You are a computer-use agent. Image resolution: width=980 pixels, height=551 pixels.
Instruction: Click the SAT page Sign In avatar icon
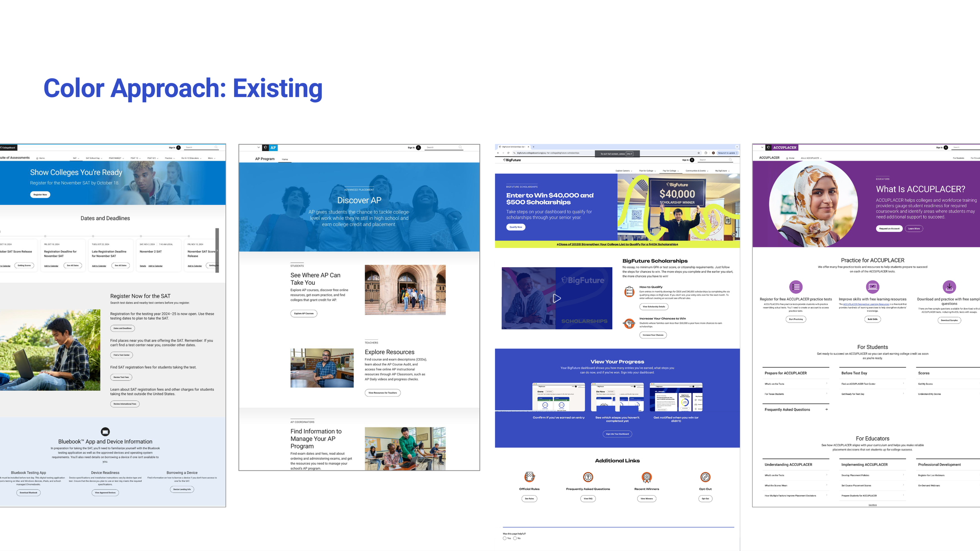pos(179,147)
